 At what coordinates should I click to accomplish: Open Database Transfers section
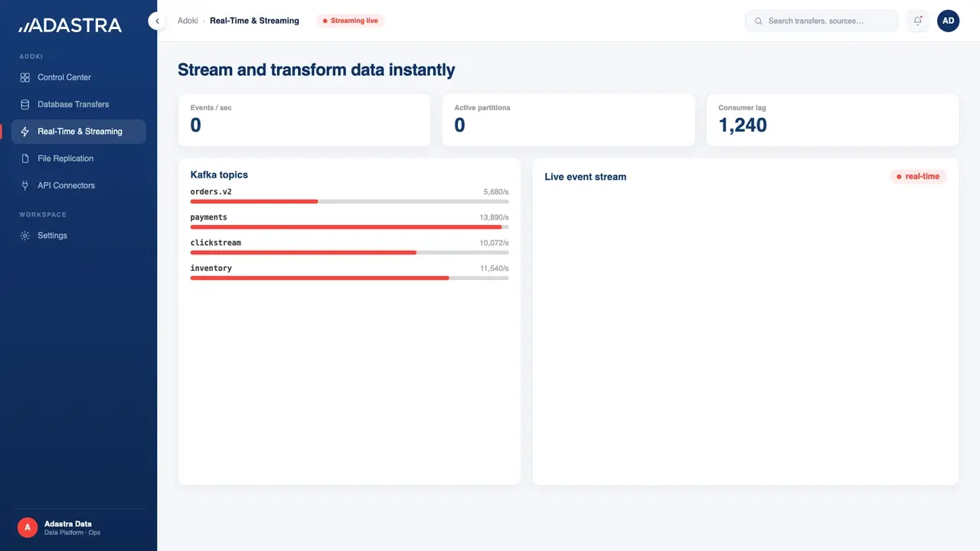click(x=78, y=104)
